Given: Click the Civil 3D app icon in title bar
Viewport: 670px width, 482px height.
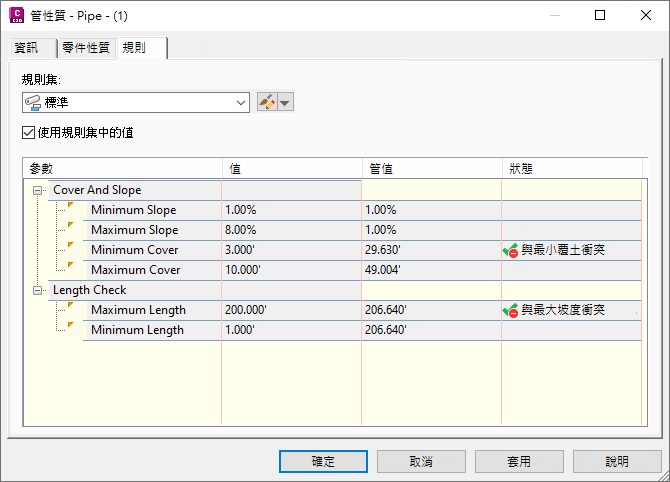Looking at the screenshot, I should pos(16,15).
